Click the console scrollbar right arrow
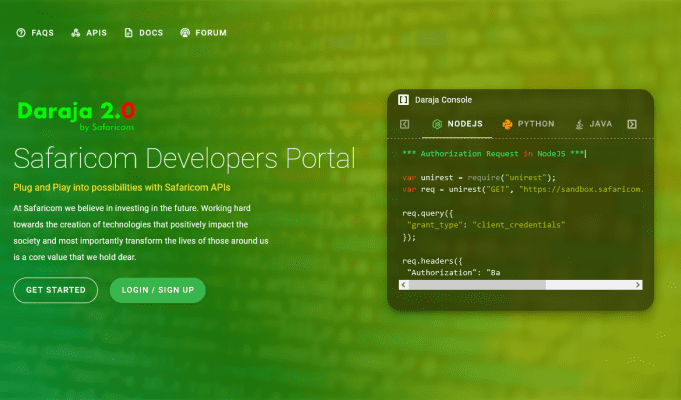The width and height of the screenshot is (681, 400). [x=638, y=285]
